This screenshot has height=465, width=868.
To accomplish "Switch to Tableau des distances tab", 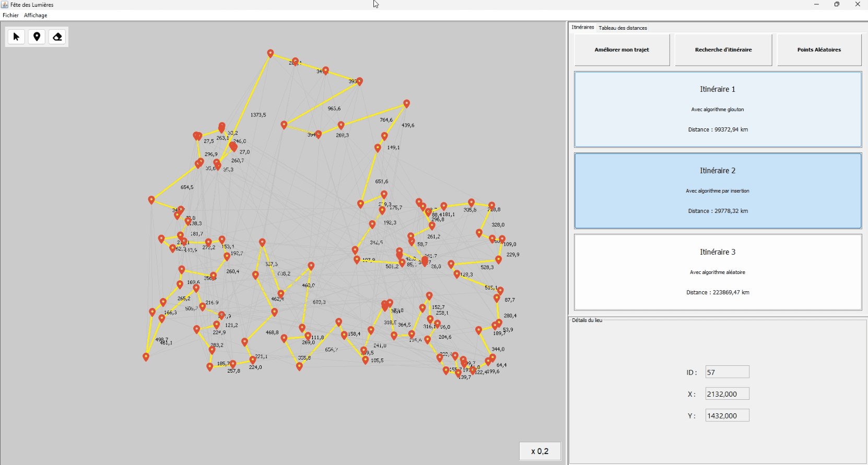I will pyautogui.click(x=623, y=28).
